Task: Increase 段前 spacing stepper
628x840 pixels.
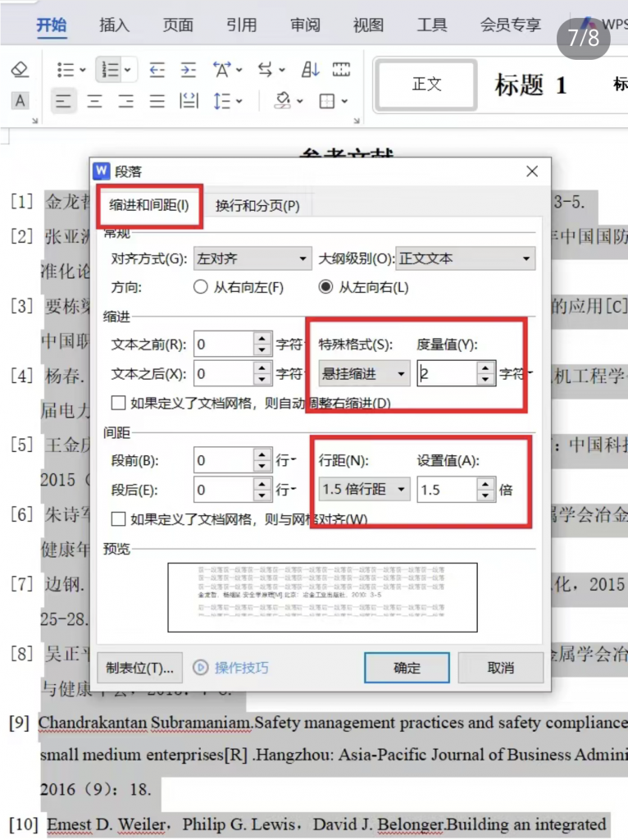Action: [262, 454]
